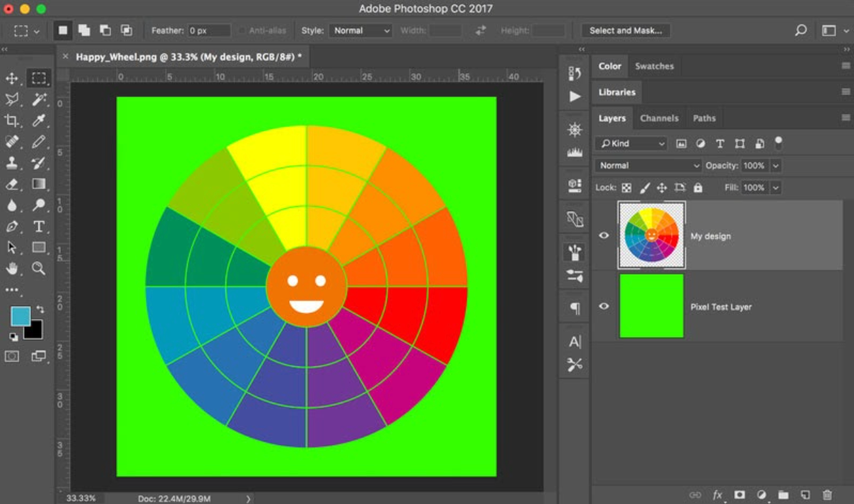Select the Eraser tool

click(12, 184)
